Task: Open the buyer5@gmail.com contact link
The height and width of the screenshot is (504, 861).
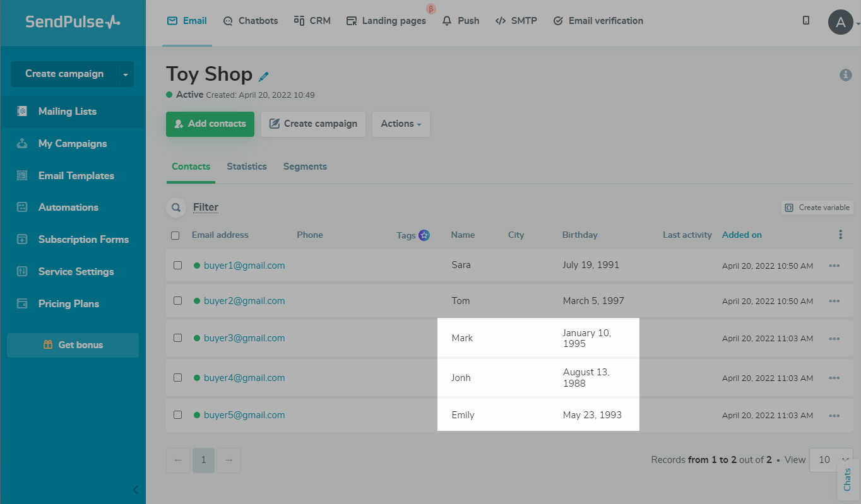Action: 244,415
